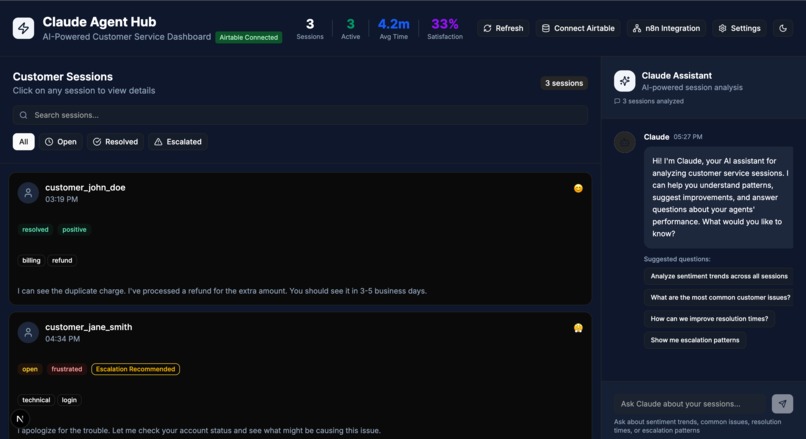The height and width of the screenshot is (439, 806).
Task: Filter sessions by Escalated
Action: click(178, 142)
